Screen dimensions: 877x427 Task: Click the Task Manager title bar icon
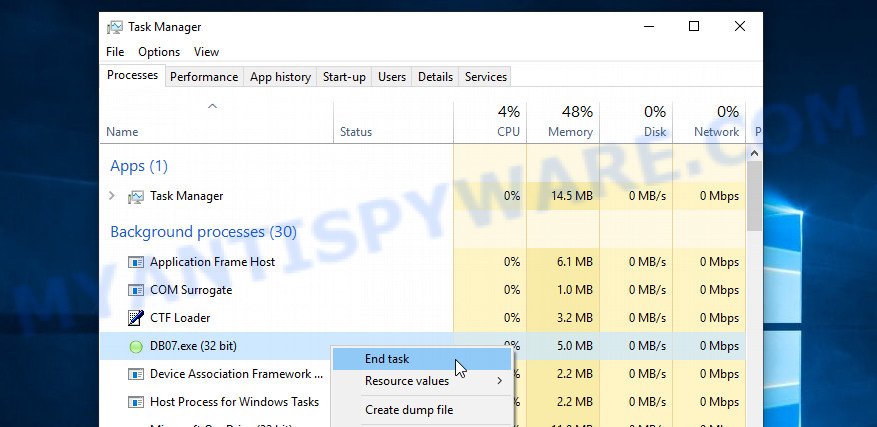point(115,27)
